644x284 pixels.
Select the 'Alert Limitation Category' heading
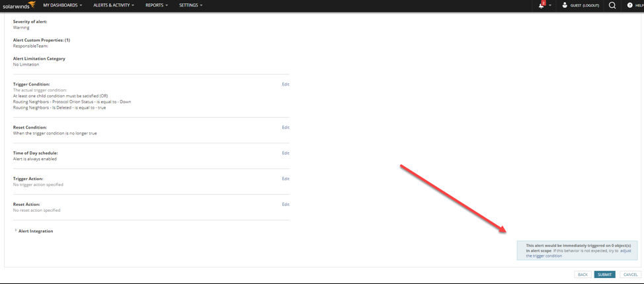pyautogui.click(x=39, y=59)
